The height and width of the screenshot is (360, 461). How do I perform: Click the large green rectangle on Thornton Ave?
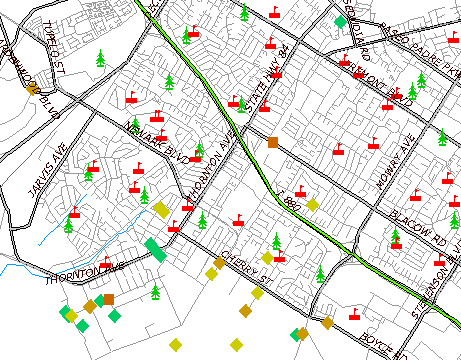point(155,250)
